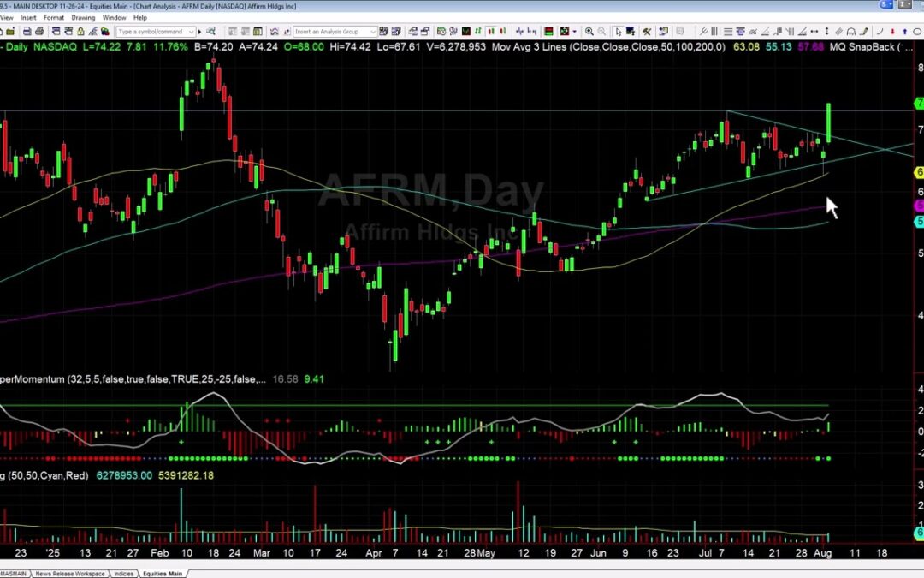924x578 pixels.
Task: Click the symbol lookup icon
Action: point(210,32)
